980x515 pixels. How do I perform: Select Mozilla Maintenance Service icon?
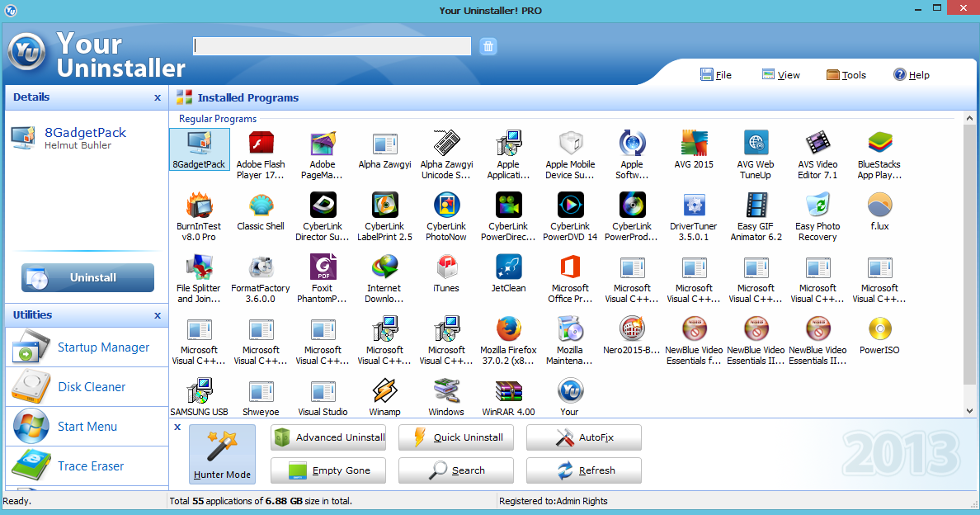tap(570, 329)
